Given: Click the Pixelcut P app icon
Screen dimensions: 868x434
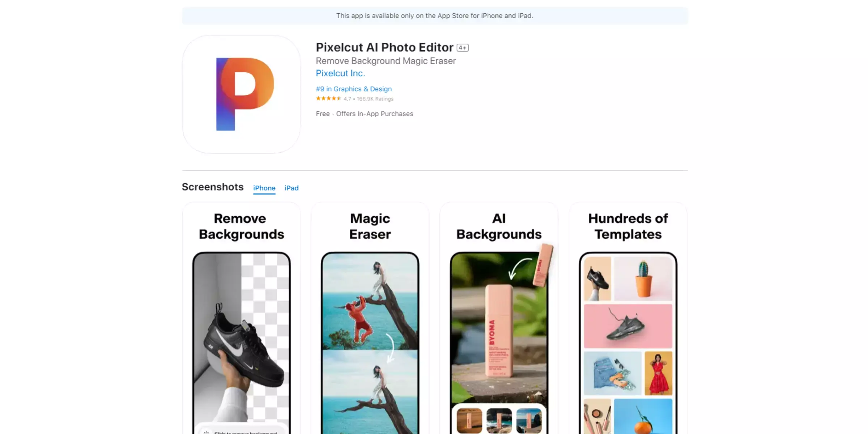Looking at the screenshot, I should [x=241, y=94].
